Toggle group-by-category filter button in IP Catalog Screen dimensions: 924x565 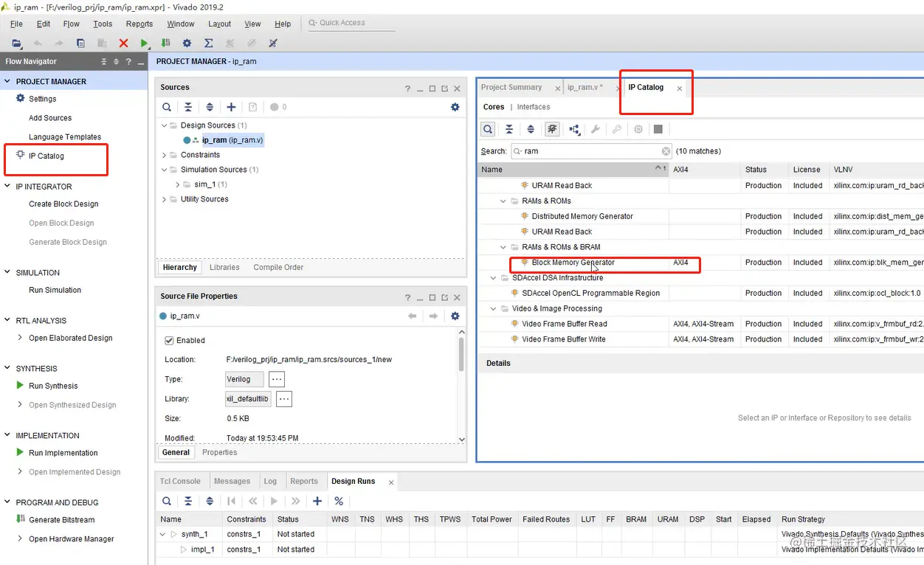click(x=552, y=129)
